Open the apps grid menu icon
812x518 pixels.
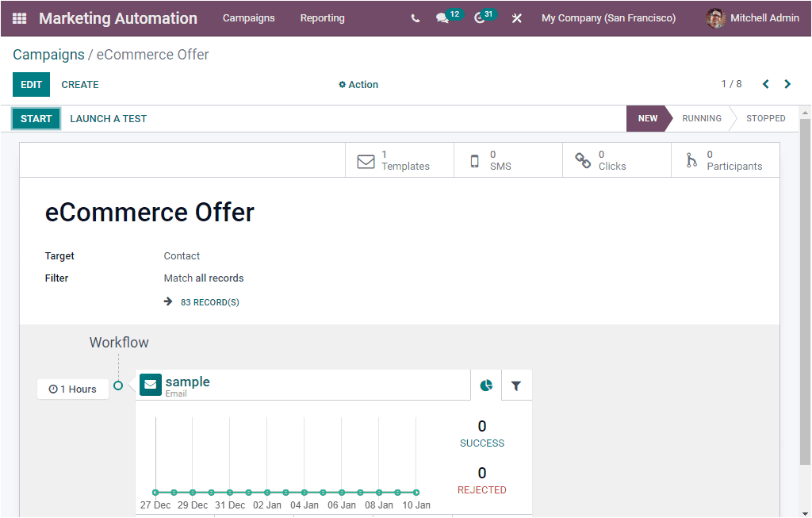[x=20, y=18]
